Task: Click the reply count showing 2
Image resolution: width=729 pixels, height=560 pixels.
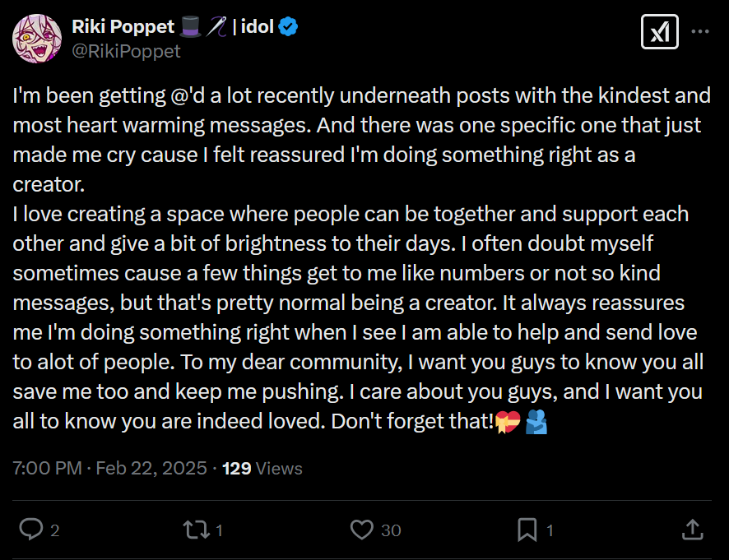Action: [x=55, y=530]
